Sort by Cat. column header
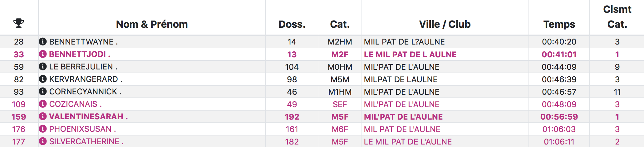 (x=340, y=24)
